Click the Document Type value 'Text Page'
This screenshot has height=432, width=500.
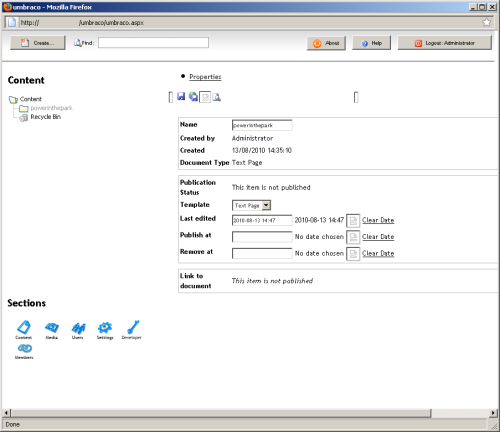click(247, 163)
